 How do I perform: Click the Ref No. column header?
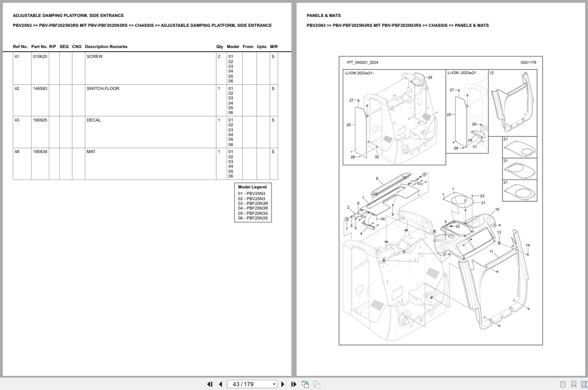20,47
